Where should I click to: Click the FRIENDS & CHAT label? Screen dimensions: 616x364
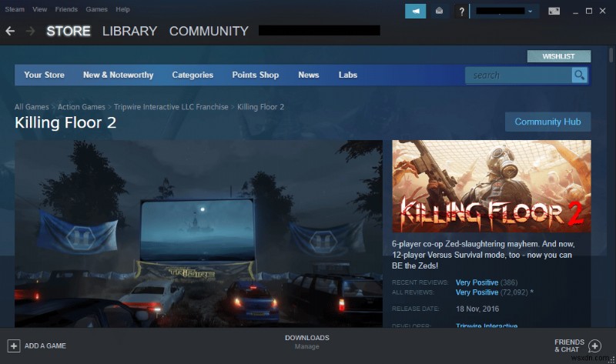(x=569, y=346)
